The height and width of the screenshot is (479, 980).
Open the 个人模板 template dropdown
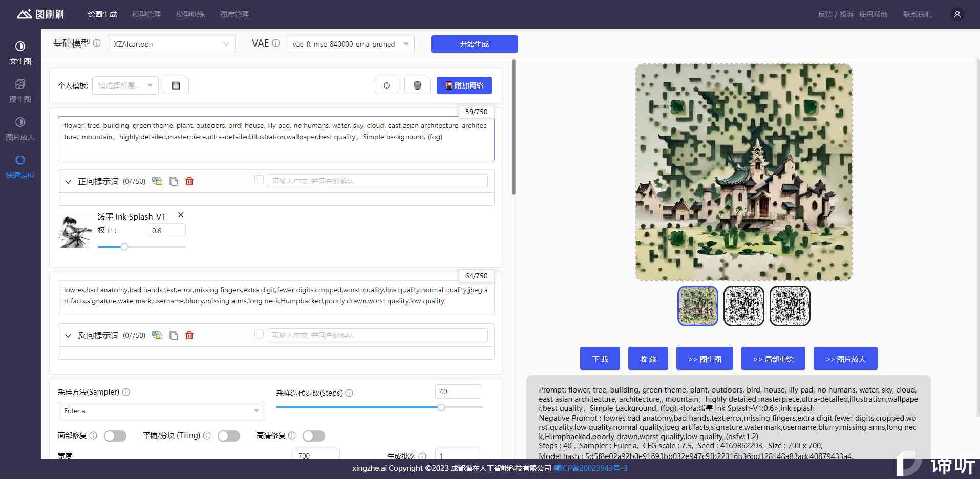tap(125, 85)
